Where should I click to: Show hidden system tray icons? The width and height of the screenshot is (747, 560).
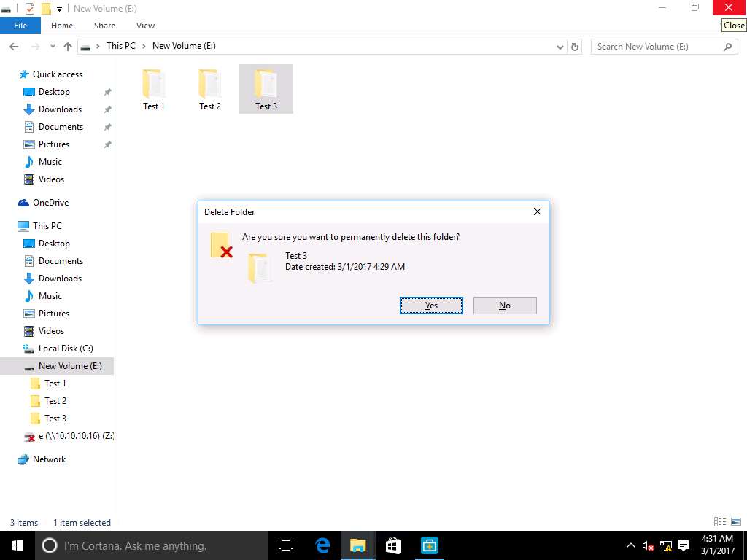tap(630, 545)
